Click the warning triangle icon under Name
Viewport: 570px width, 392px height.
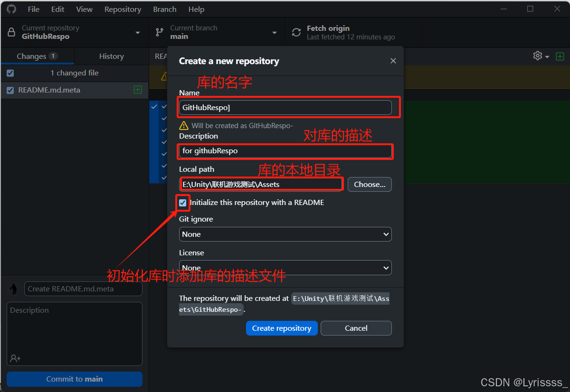coord(184,126)
